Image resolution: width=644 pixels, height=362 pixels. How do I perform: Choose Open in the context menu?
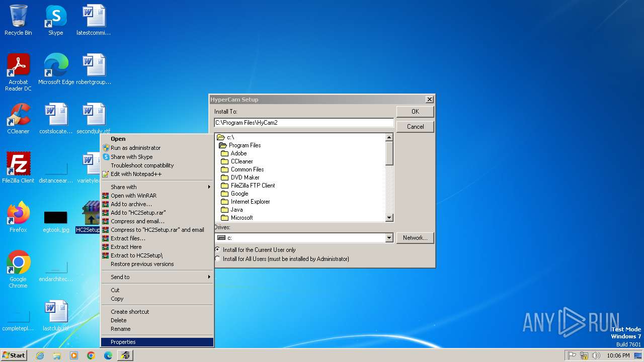[x=157, y=139]
